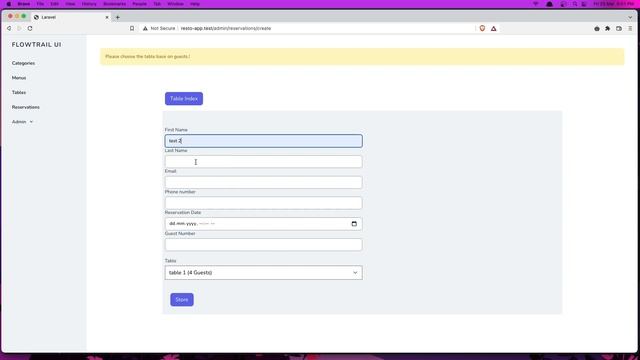Expand the tab list chevron at the tab bar's right
Screen dimensions: 640x360
tap(630, 17)
